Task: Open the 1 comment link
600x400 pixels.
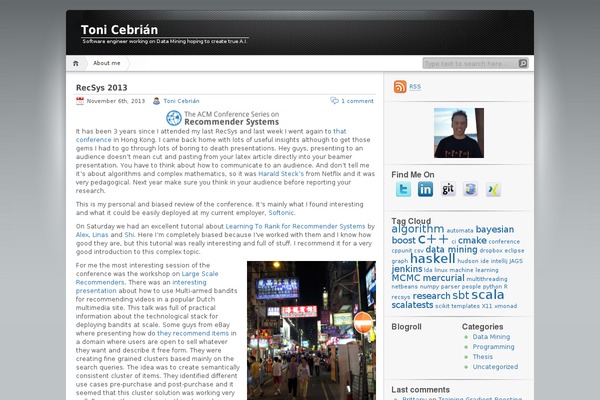Action: pos(357,101)
